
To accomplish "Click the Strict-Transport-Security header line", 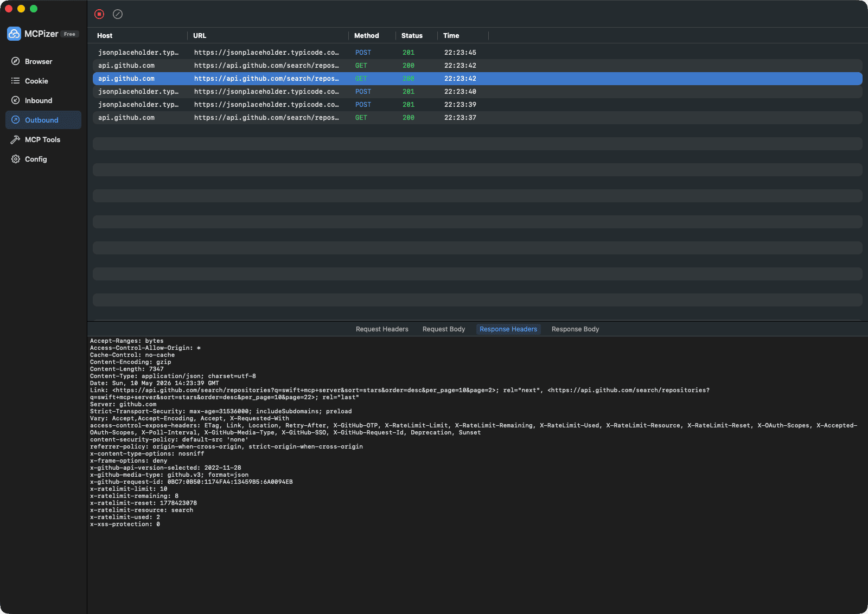I will (x=221, y=411).
